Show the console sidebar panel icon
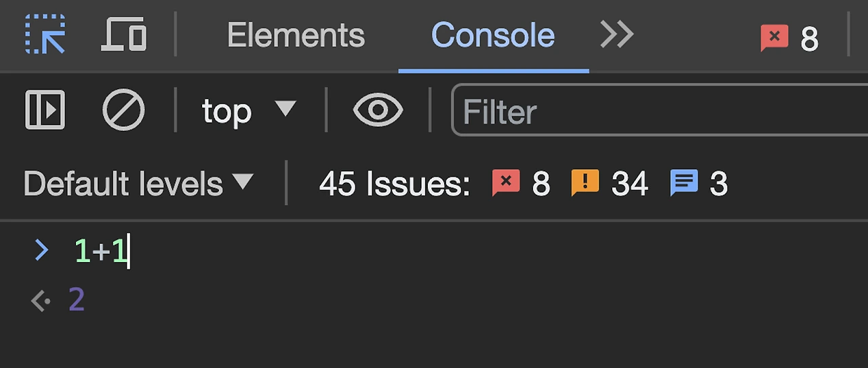This screenshot has height=368, width=868. (x=45, y=109)
